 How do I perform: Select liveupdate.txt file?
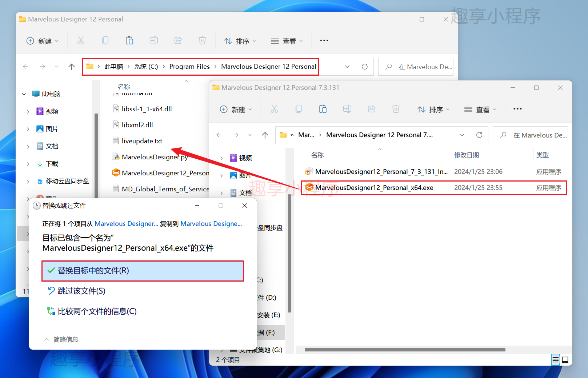coord(137,141)
